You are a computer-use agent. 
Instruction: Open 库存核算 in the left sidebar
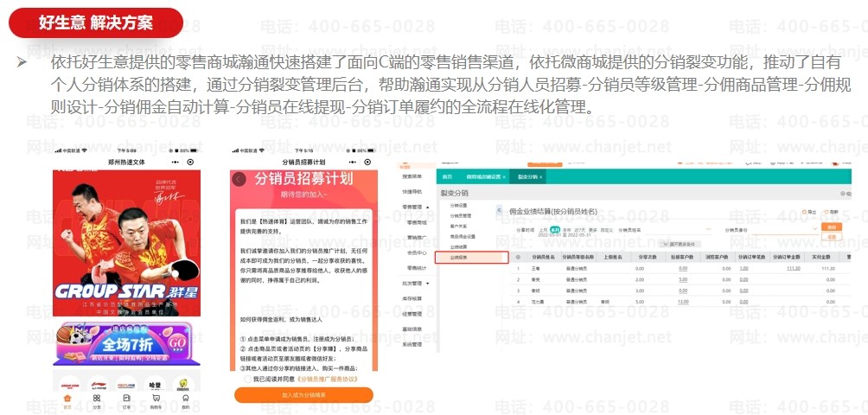(x=412, y=299)
